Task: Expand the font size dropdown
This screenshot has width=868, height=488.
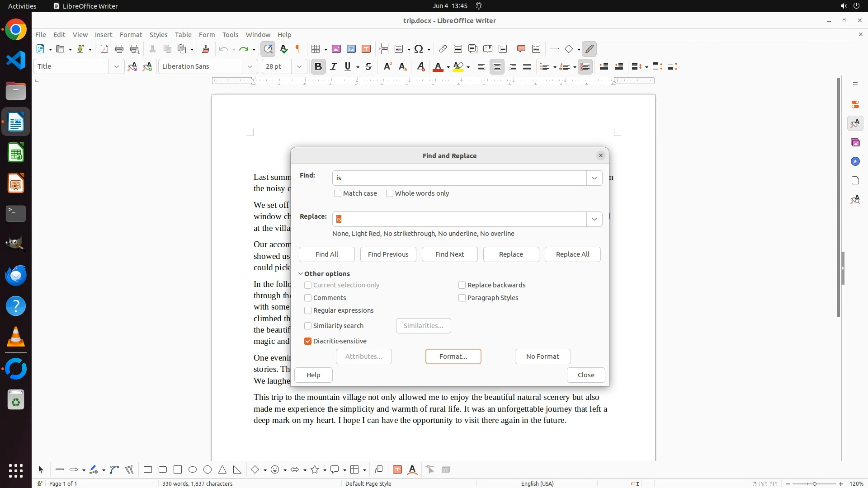Action: [x=299, y=66]
